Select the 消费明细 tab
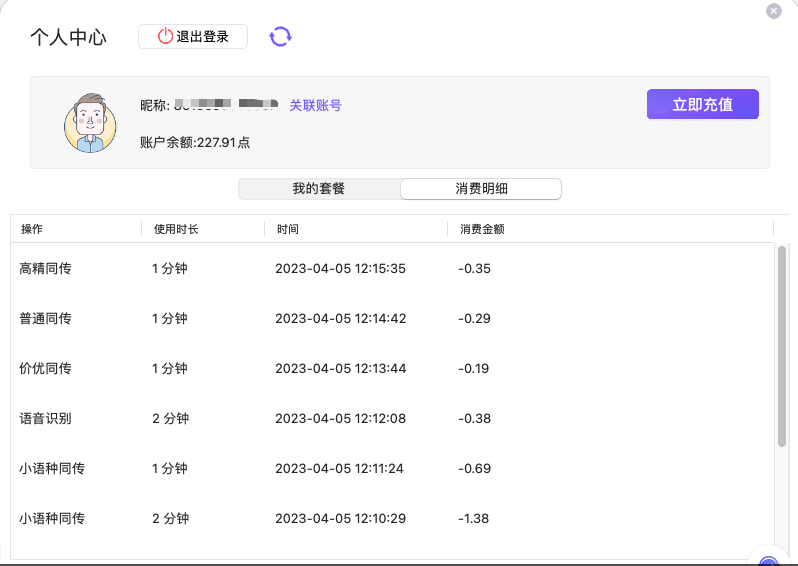This screenshot has height=566, width=798. (481, 189)
